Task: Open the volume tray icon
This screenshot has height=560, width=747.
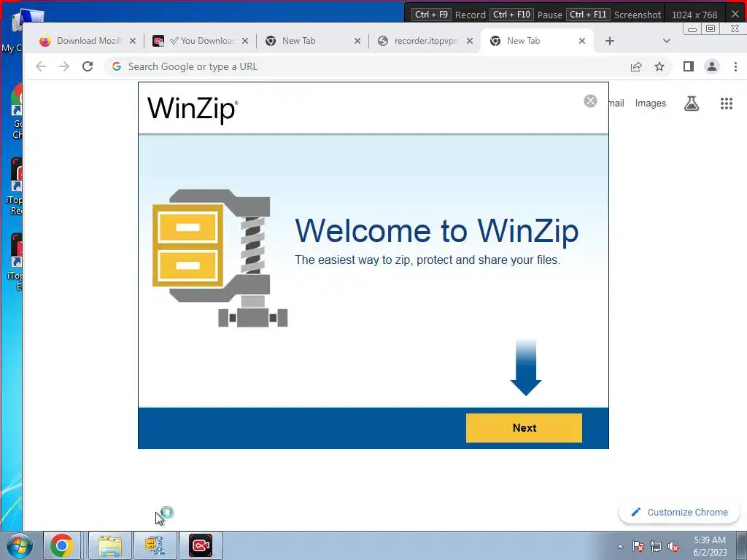Action: pyautogui.click(x=673, y=546)
